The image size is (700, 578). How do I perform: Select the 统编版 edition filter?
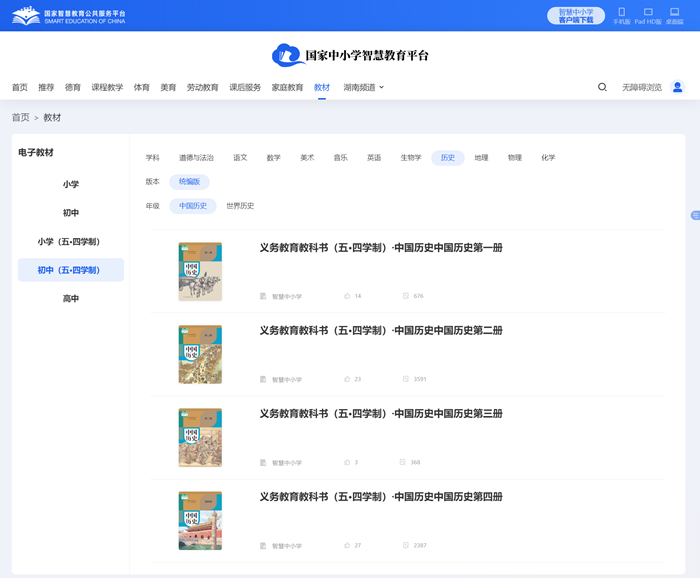[189, 182]
